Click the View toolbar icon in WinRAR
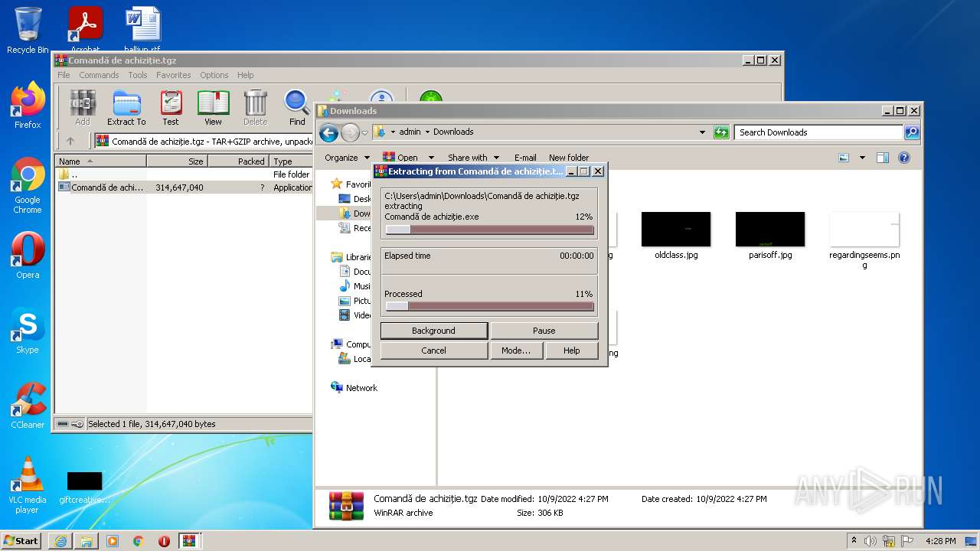 (213, 107)
